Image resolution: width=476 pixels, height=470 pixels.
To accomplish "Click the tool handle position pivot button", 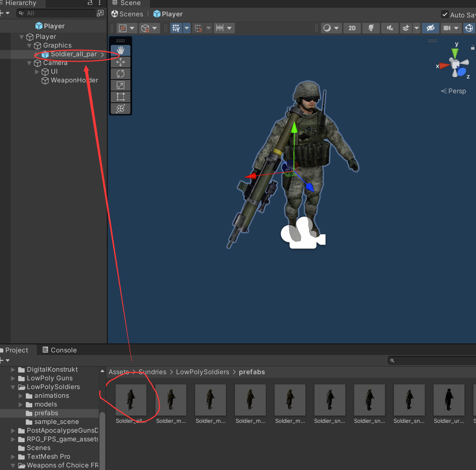I will (127, 28).
